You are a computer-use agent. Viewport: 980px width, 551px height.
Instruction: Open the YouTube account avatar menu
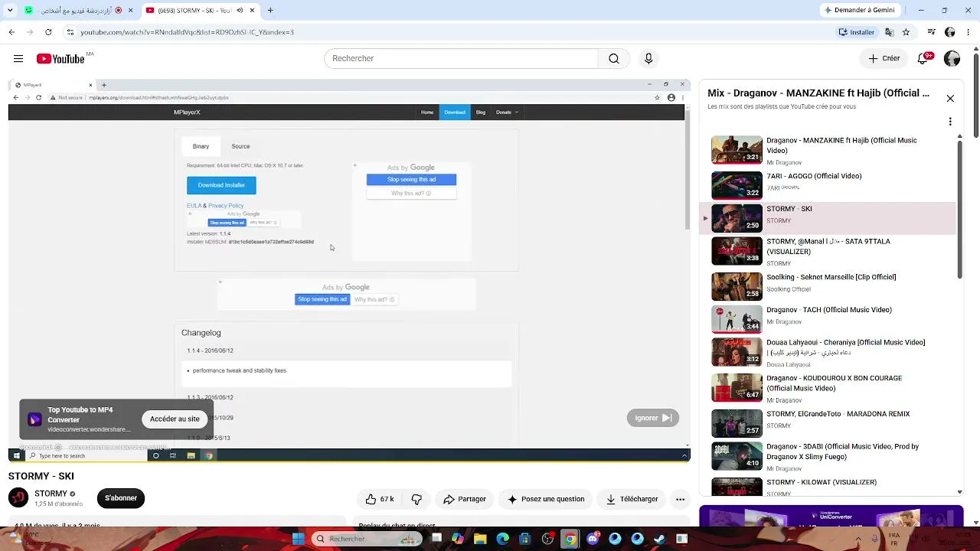coord(952,59)
